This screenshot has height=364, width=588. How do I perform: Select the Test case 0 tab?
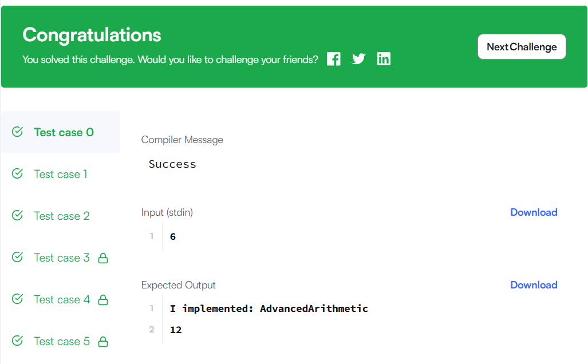[x=64, y=132]
